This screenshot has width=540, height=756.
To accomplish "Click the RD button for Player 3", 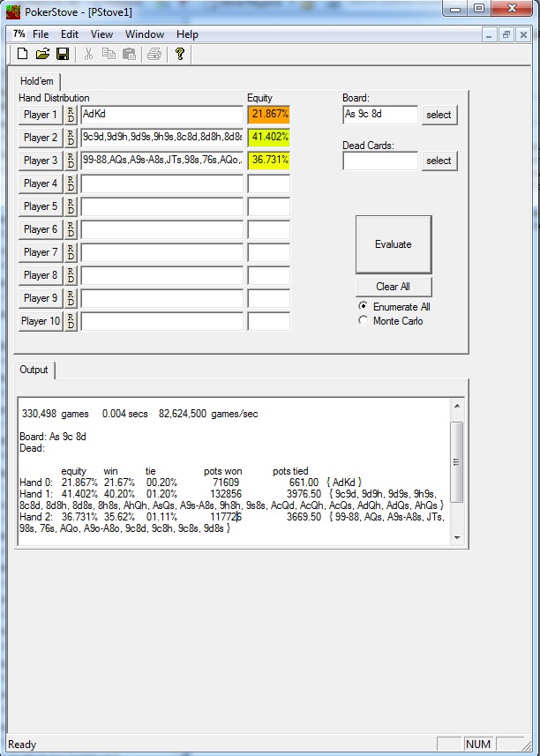I will (x=71, y=161).
